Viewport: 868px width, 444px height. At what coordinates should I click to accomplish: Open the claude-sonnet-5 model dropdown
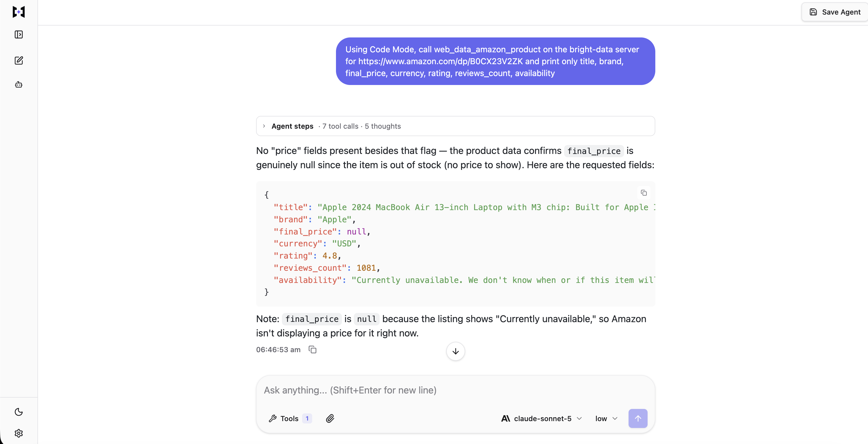(542, 418)
